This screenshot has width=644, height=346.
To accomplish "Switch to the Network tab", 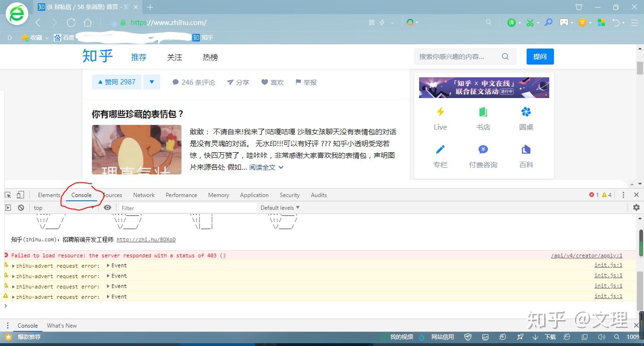I will (x=144, y=195).
